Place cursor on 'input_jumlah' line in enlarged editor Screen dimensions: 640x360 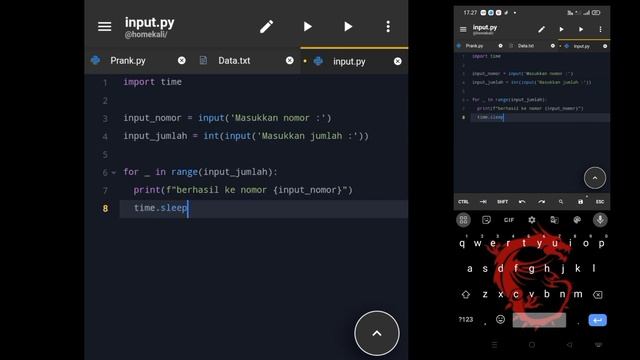point(246,136)
